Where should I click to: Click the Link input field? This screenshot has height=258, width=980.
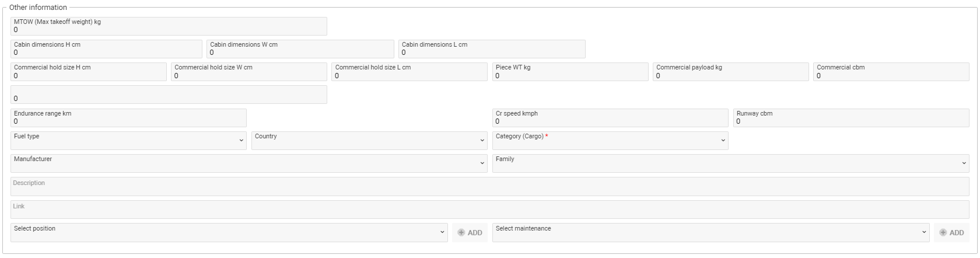click(x=490, y=210)
